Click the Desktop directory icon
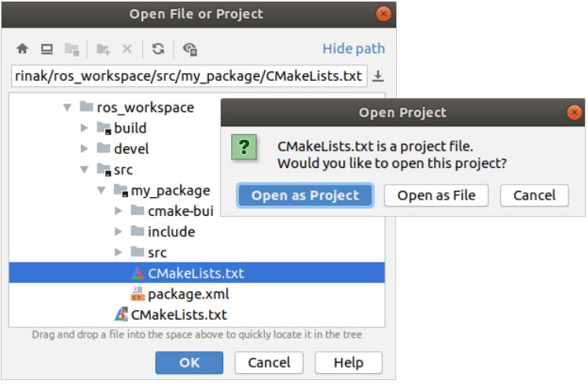Screen dimensions: 588x384 pyautogui.click(x=46, y=49)
